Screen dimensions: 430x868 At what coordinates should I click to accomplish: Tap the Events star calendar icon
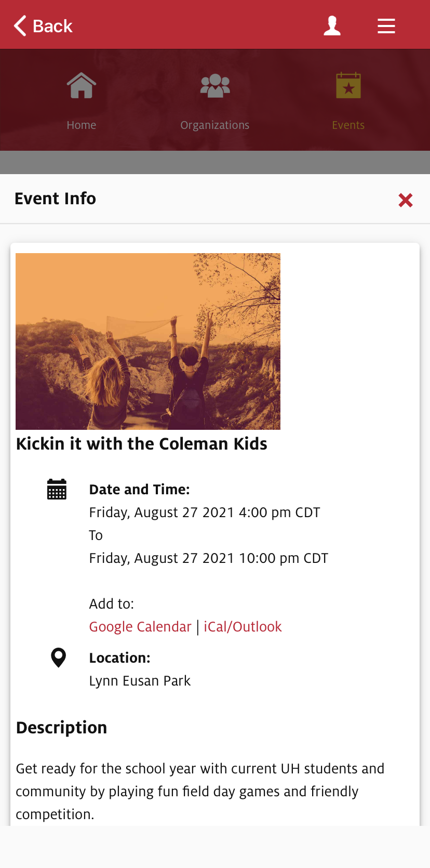coord(348,86)
